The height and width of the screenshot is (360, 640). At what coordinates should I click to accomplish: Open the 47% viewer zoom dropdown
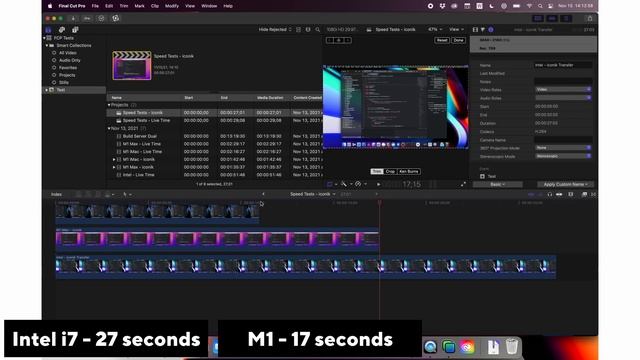pos(435,29)
